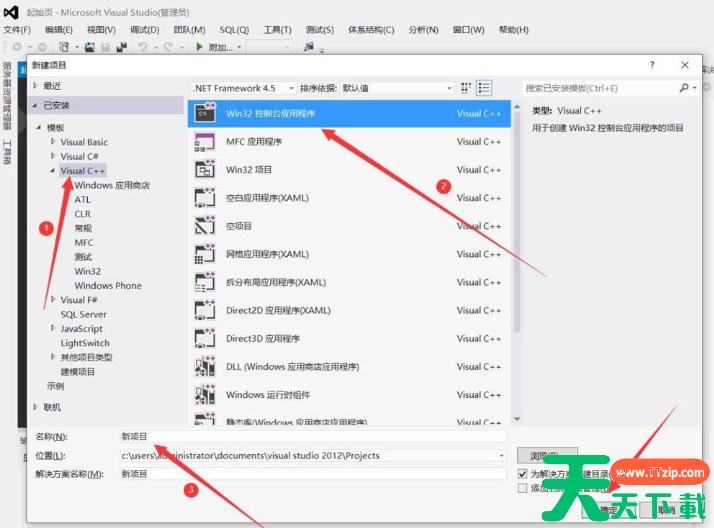Image resolution: width=714 pixels, height=528 pixels.
Task: Open the 文件(F) menu
Action: pyautogui.click(x=17, y=30)
